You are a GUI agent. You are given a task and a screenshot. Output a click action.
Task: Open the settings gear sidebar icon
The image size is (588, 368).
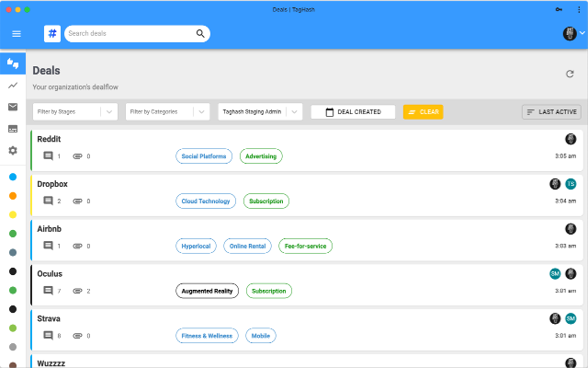click(x=13, y=151)
